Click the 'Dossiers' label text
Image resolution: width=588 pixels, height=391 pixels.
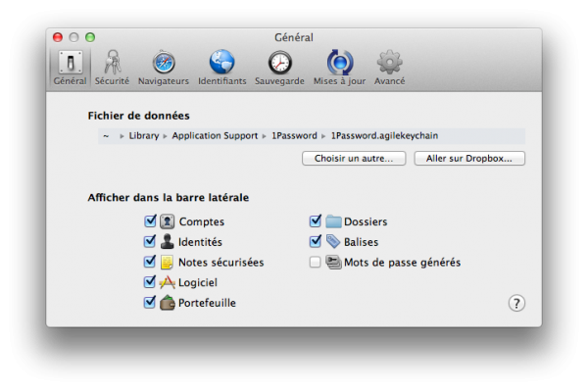366,221
